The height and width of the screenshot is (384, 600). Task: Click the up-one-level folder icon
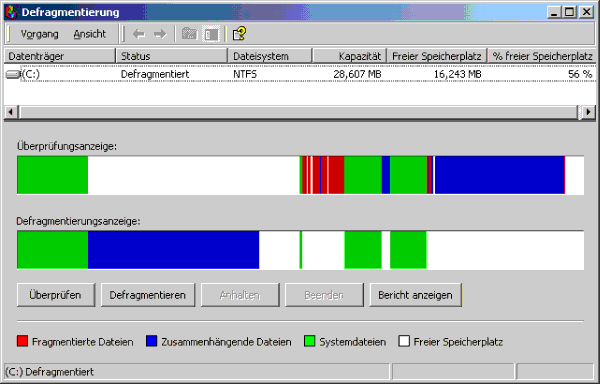[x=189, y=34]
